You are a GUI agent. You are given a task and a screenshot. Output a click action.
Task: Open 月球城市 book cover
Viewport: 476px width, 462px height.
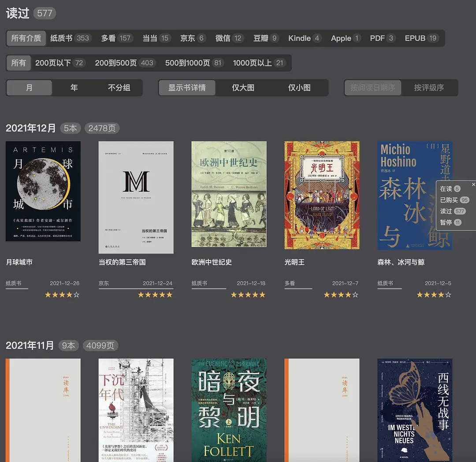[x=43, y=191]
